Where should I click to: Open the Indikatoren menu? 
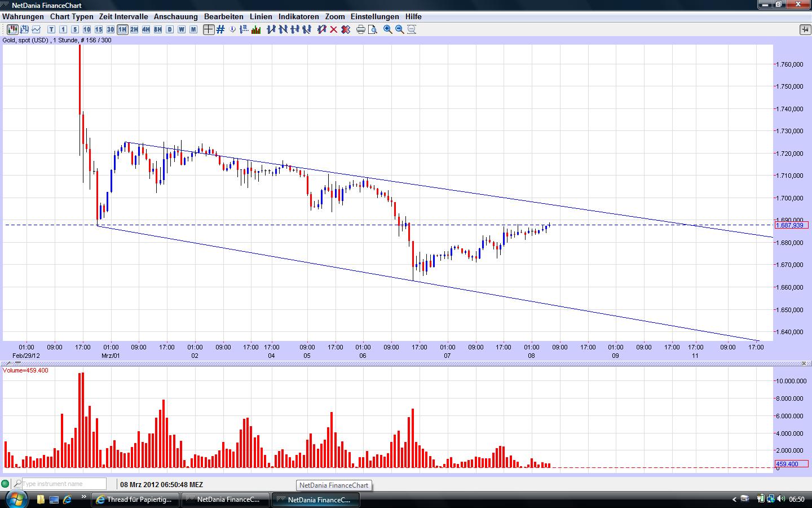pyautogui.click(x=298, y=17)
